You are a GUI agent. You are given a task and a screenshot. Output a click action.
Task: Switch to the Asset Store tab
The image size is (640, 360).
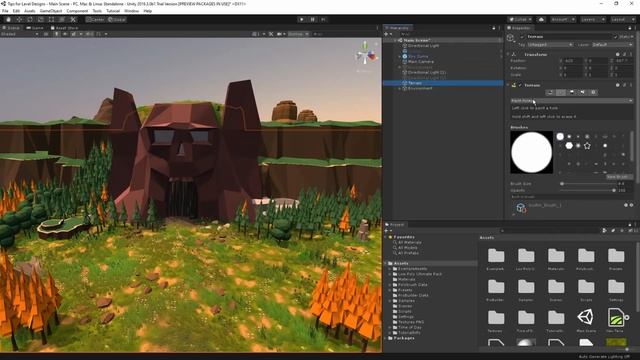(x=64, y=28)
